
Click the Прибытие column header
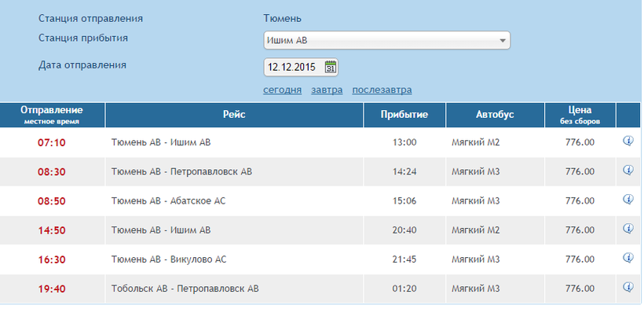[x=404, y=115]
